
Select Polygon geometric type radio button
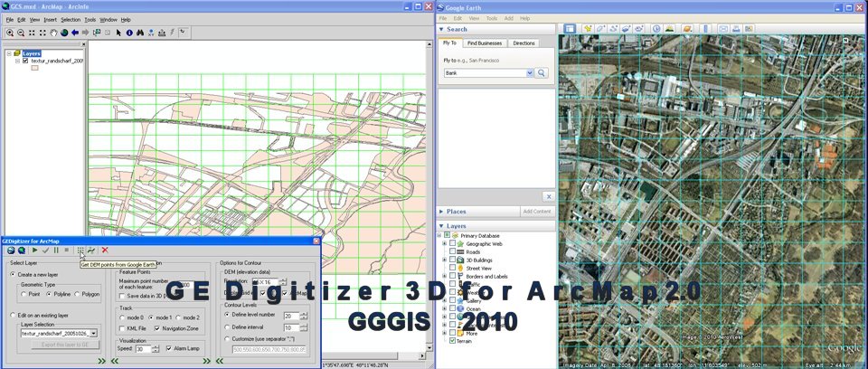coord(77,294)
